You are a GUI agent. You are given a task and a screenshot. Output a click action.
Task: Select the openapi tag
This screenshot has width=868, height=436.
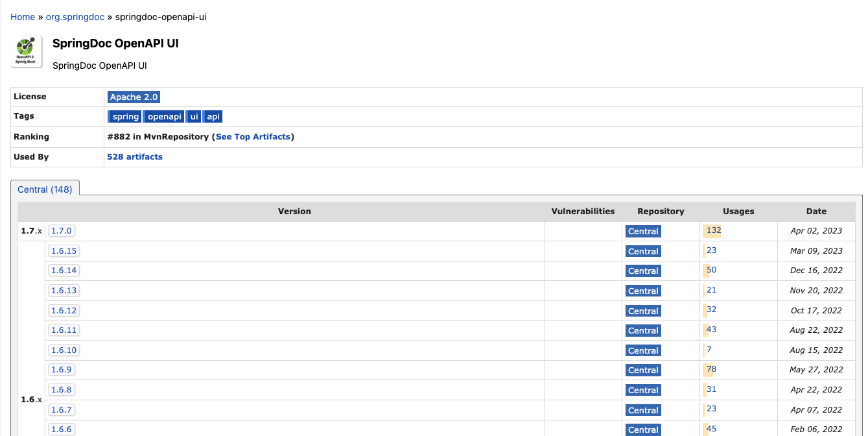coord(164,117)
